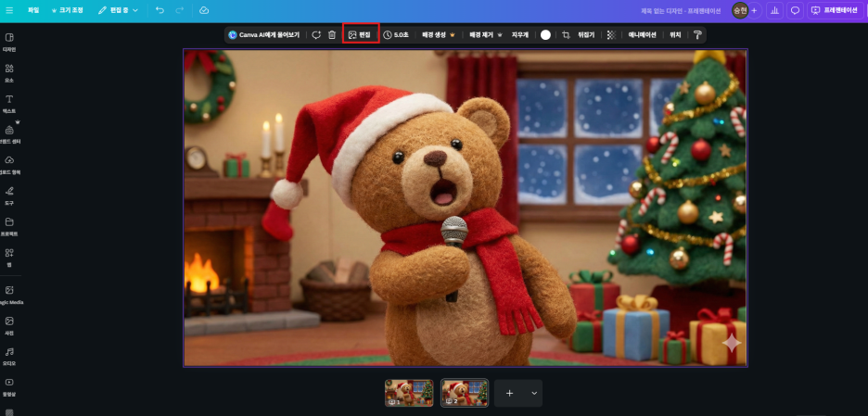Open the 크기 조정 (Resize) menu
Viewport: 868px width, 416px height.
67,10
